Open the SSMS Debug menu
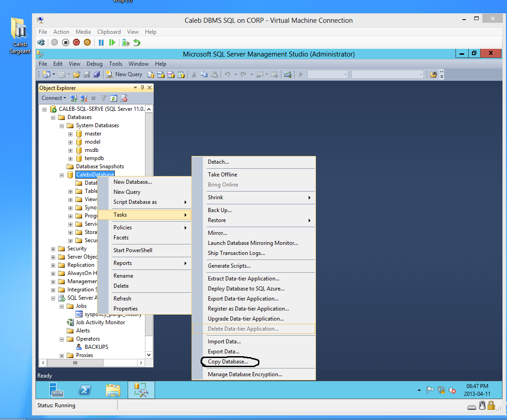The height and width of the screenshot is (420, 507). click(94, 64)
